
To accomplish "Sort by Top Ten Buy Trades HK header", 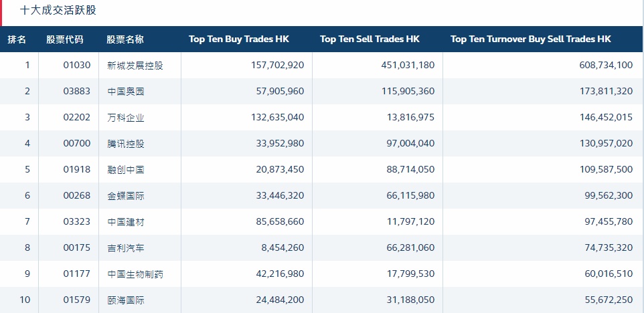I will tap(239, 39).
